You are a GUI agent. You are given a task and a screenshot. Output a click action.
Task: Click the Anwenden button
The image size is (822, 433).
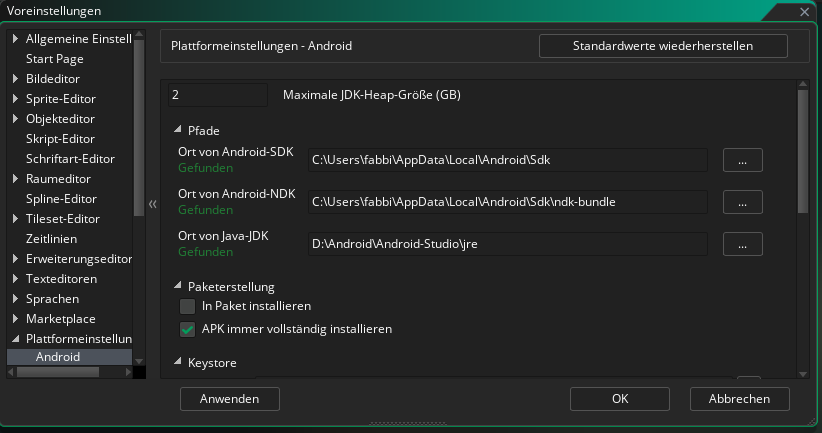[x=230, y=399]
